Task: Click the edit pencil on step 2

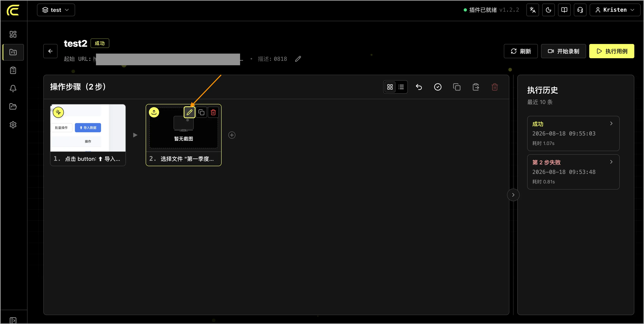Action: coord(190,112)
